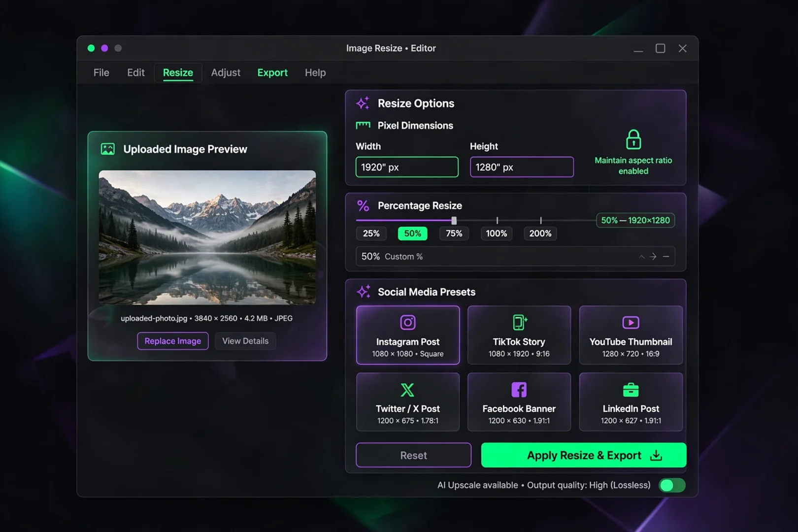Open the Export menu
This screenshot has height=532, width=798.
click(x=272, y=72)
